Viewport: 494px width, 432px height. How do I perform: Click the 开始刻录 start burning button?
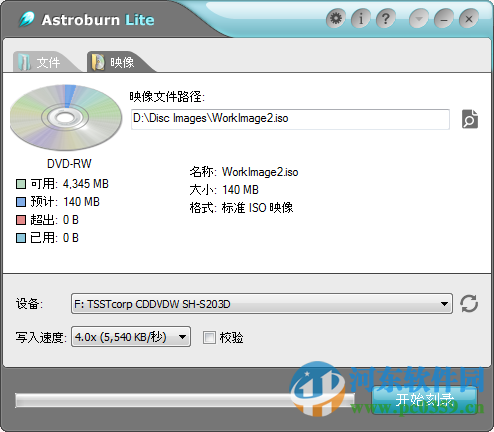pyautogui.click(x=425, y=400)
